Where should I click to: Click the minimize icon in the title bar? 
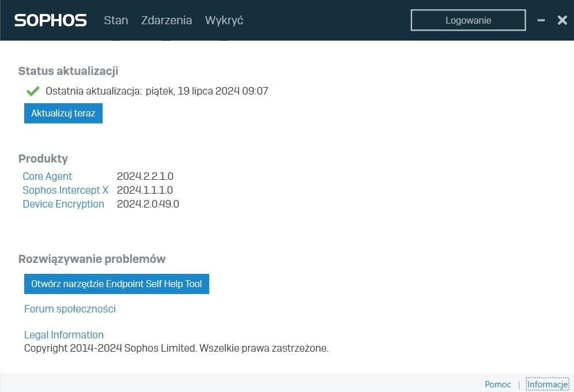coord(541,20)
